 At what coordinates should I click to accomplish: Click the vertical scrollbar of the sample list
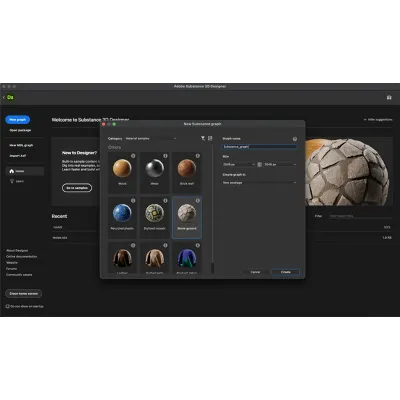click(x=212, y=268)
